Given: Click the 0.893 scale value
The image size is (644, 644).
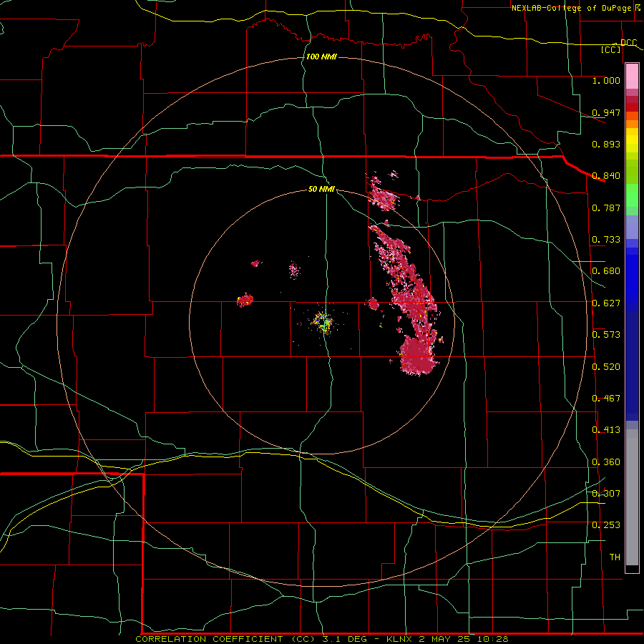Looking at the screenshot, I should coord(606,144).
